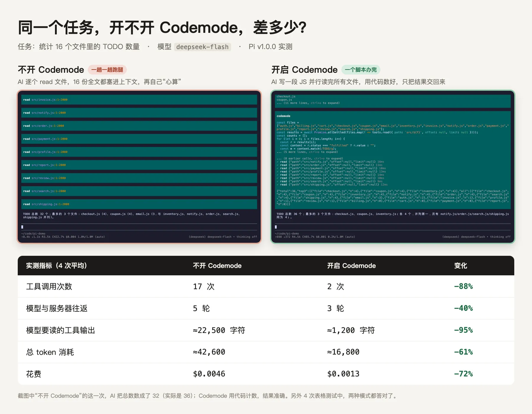Click the 总 token 消耗 row label
Viewport: 532px width, 414px height.
pos(50,352)
